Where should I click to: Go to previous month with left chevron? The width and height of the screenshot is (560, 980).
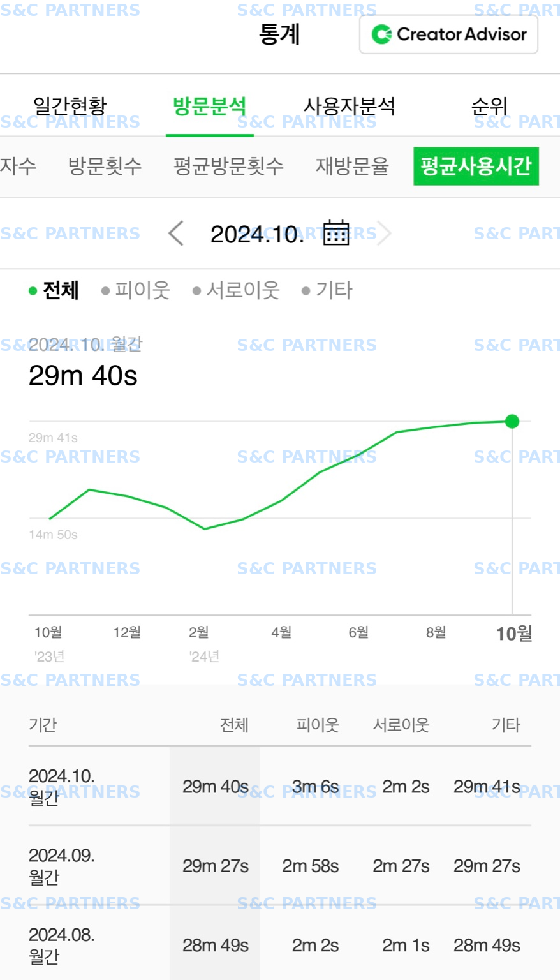click(x=176, y=234)
